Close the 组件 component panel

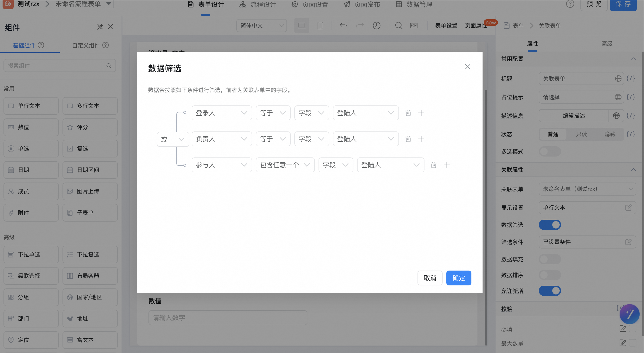pyautogui.click(x=110, y=27)
